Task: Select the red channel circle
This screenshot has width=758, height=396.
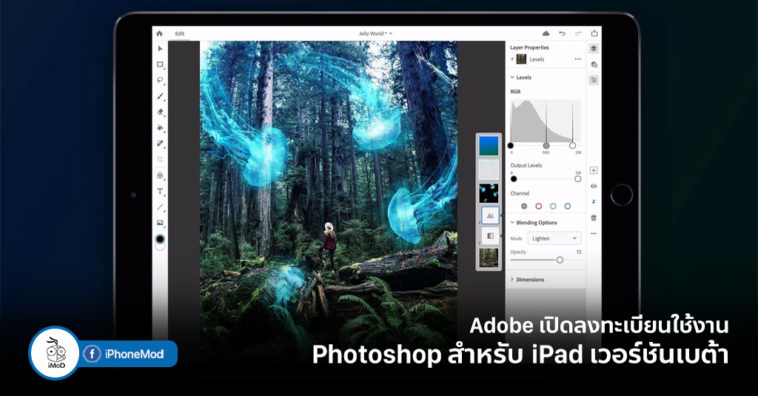Action: coord(539,206)
